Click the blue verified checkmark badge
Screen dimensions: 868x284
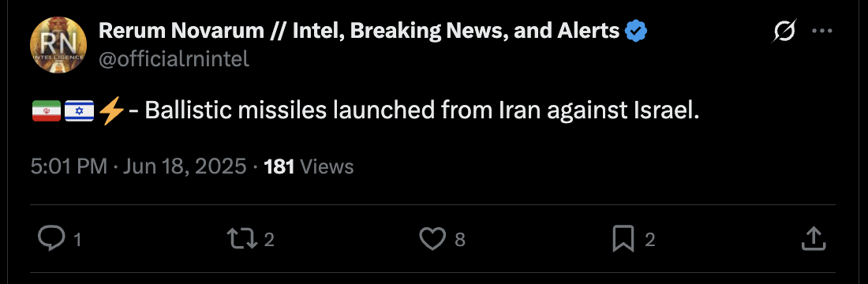(636, 32)
